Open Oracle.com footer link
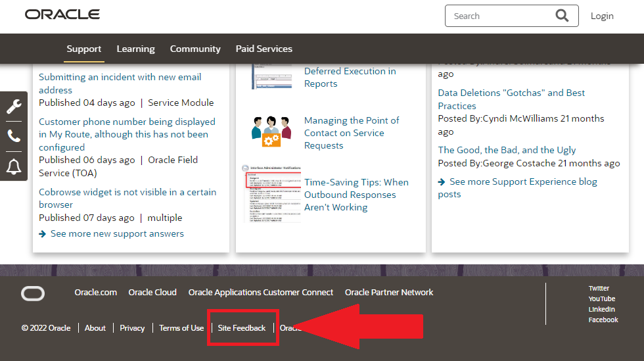The width and height of the screenshot is (644, 361). [96, 293]
